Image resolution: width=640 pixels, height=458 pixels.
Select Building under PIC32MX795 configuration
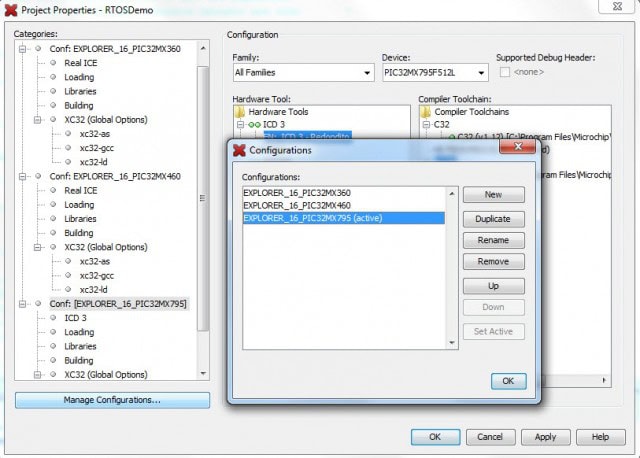[78, 360]
